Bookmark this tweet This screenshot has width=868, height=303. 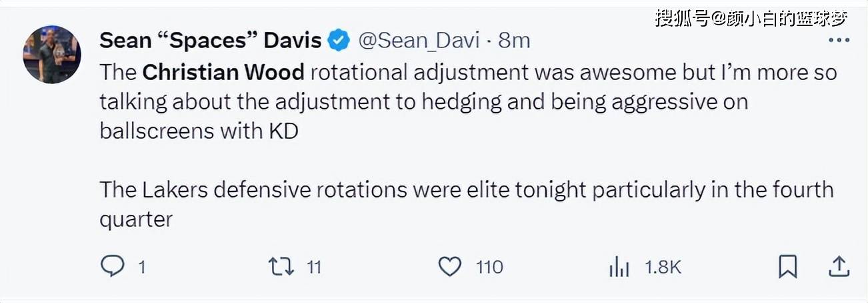click(787, 267)
